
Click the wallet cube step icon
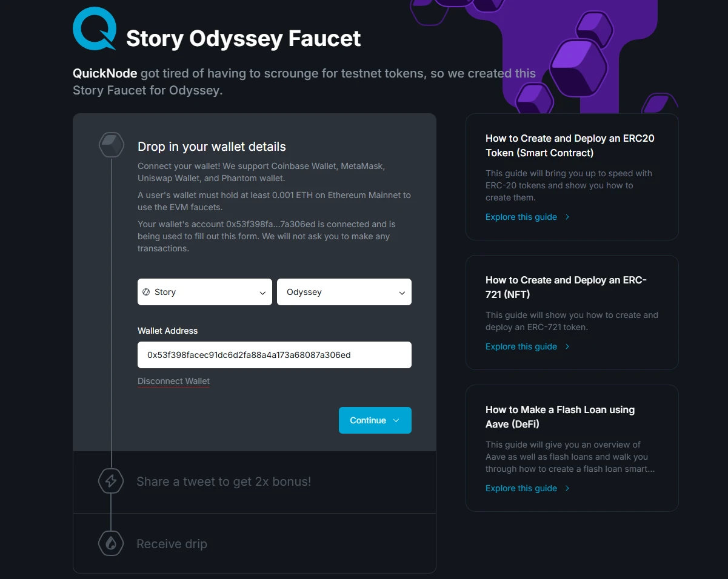[112, 145]
